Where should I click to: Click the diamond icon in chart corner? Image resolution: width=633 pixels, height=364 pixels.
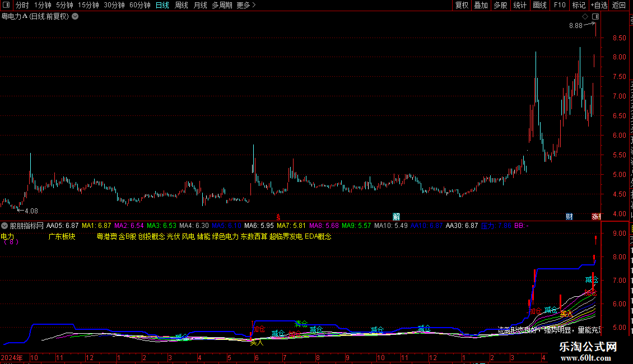tap(585, 17)
